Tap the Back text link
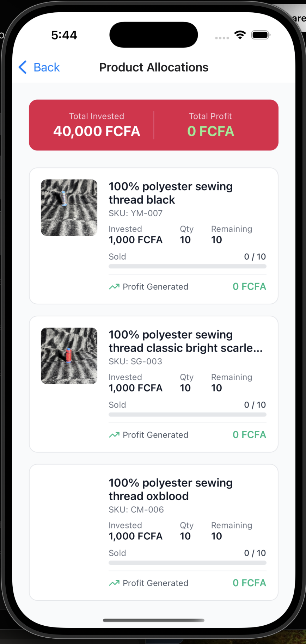Image resolution: width=306 pixels, height=644 pixels. (47, 67)
